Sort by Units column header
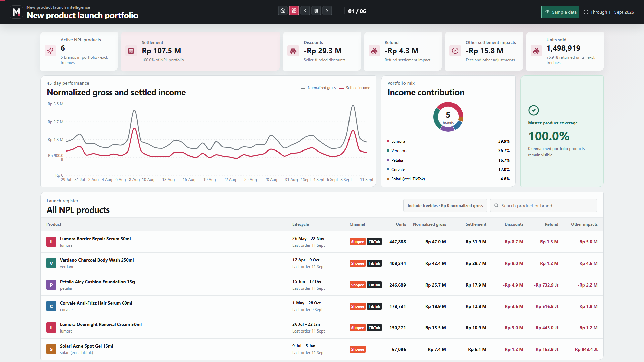This screenshot has height=362, width=644. tap(401, 224)
